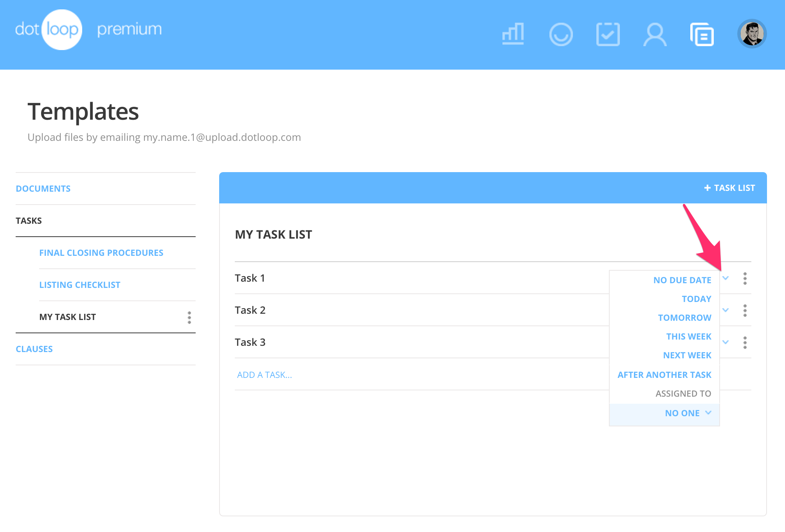Choose After Another Task option
This screenshot has width=785, height=532.
pos(664,375)
